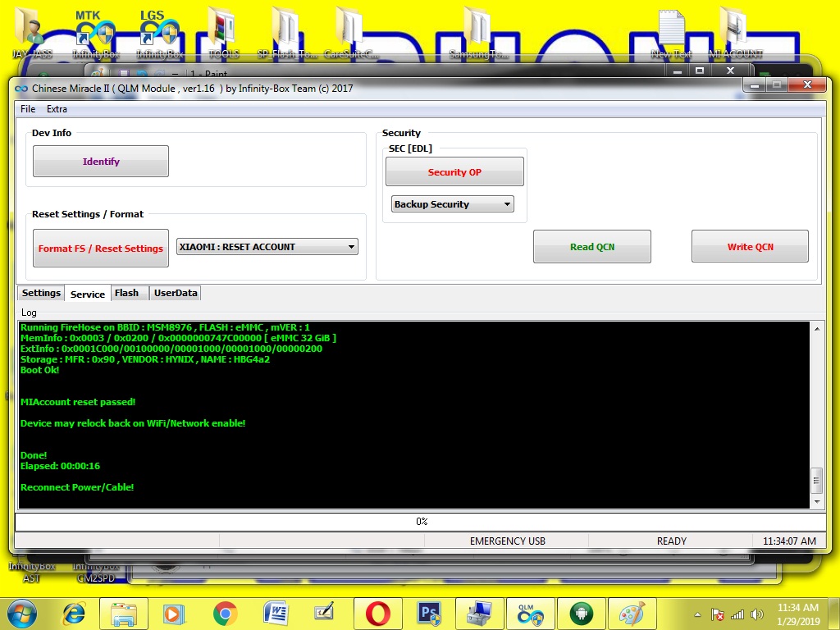The width and height of the screenshot is (840, 630).
Task: Open the media player taskbar icon
Action: [174, 614]
